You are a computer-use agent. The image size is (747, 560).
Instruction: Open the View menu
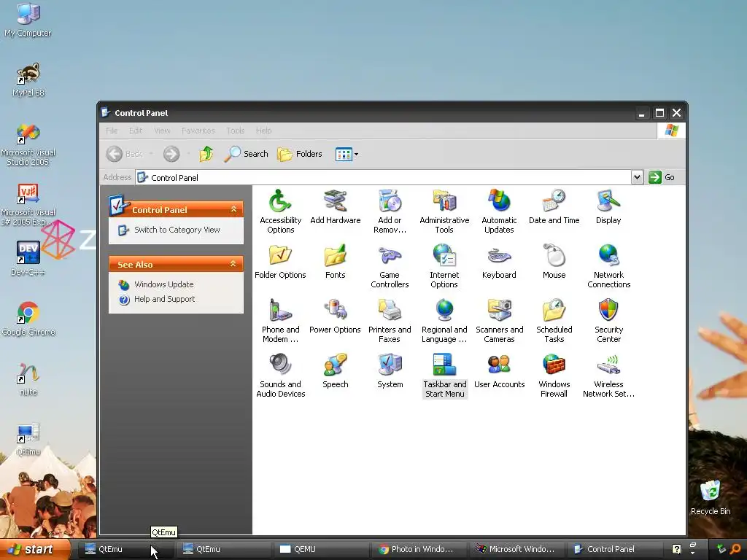click(x=162, y=131)
